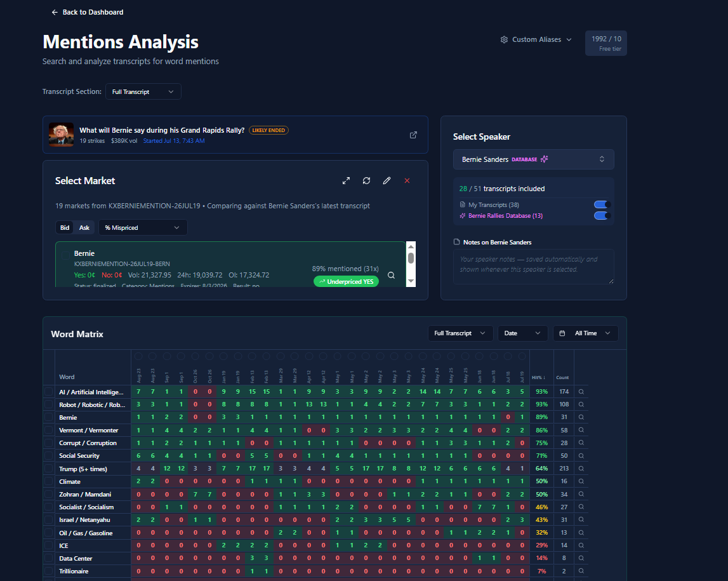Search mentions for Bernie word row
This screenshot has width=728, height=581.
point(581,417)
